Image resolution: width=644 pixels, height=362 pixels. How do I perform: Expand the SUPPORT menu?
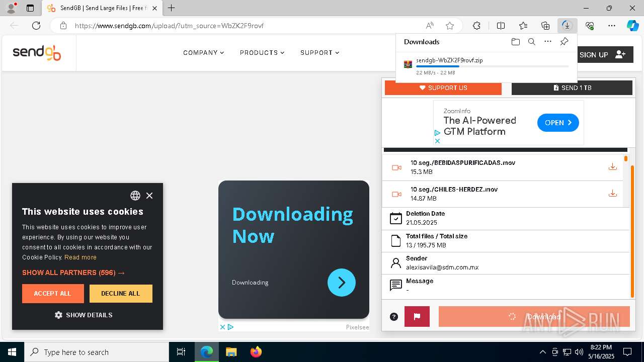click(x=319, y=53)
